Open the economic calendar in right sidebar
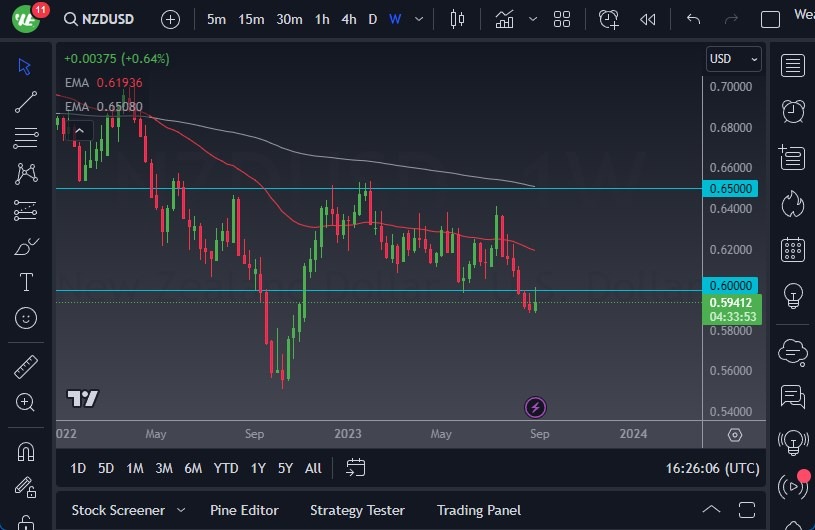This screenshot has height=530, width=815. tap(793, 249)
